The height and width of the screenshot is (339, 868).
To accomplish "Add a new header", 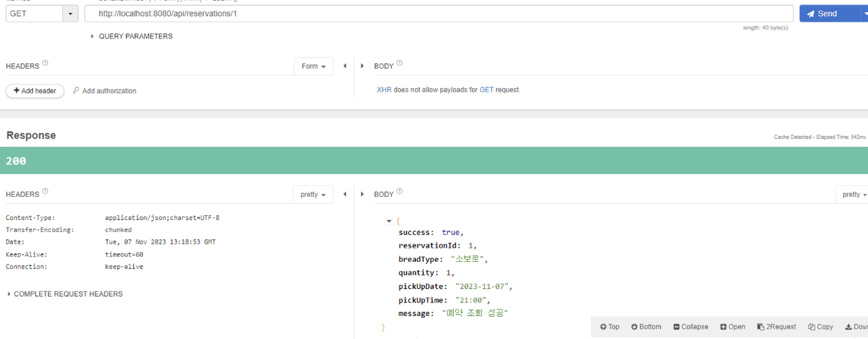I will pyautogui.click(x=35, y=91).
